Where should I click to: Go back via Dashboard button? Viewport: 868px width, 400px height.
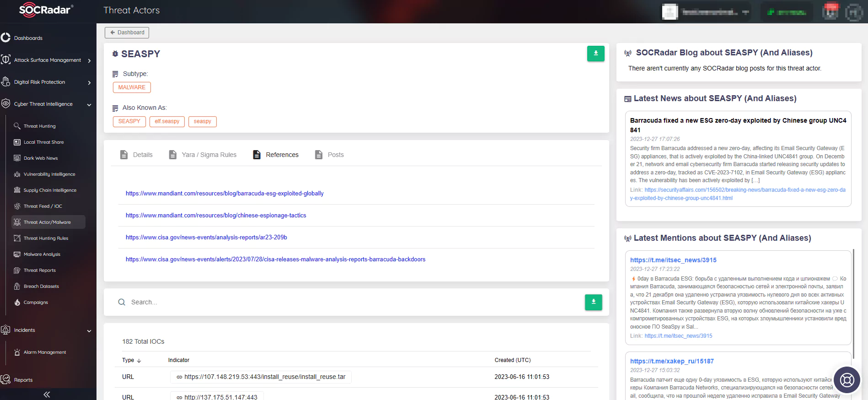[127, 32]
